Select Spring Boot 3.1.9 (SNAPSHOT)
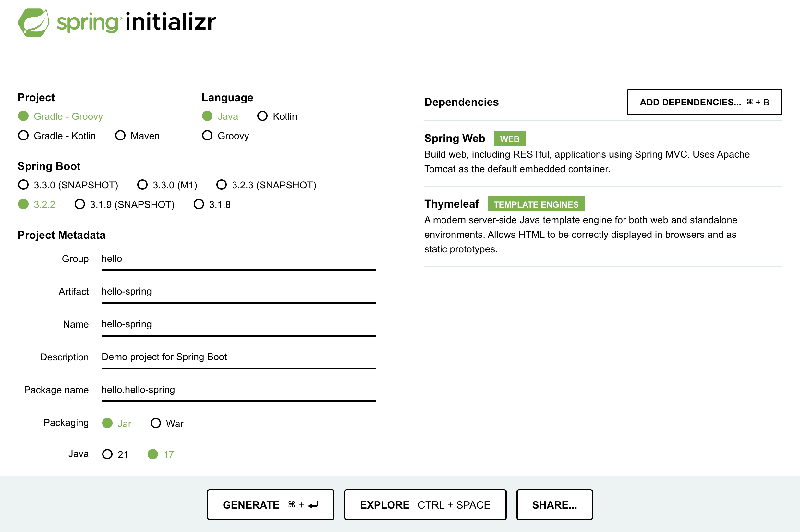Image resolution: width=800 pixels, height=532 pixels. point(80,205)
